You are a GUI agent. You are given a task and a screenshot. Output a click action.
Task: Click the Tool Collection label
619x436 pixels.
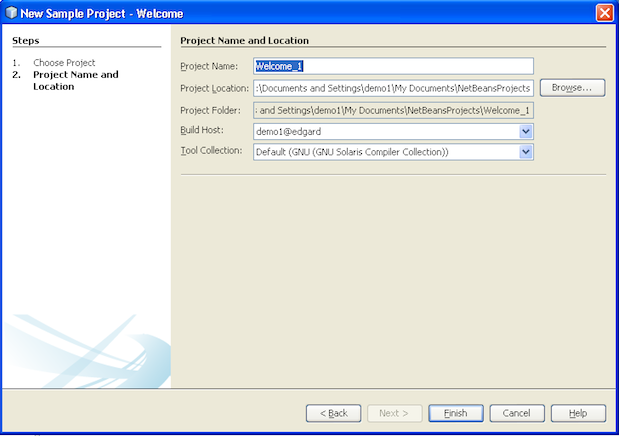211,151
